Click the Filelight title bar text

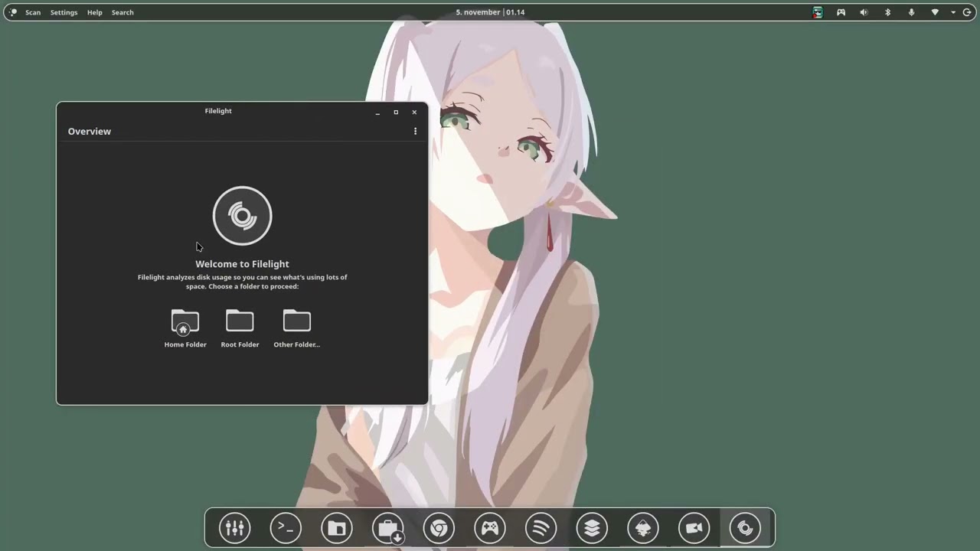[218, 111]
